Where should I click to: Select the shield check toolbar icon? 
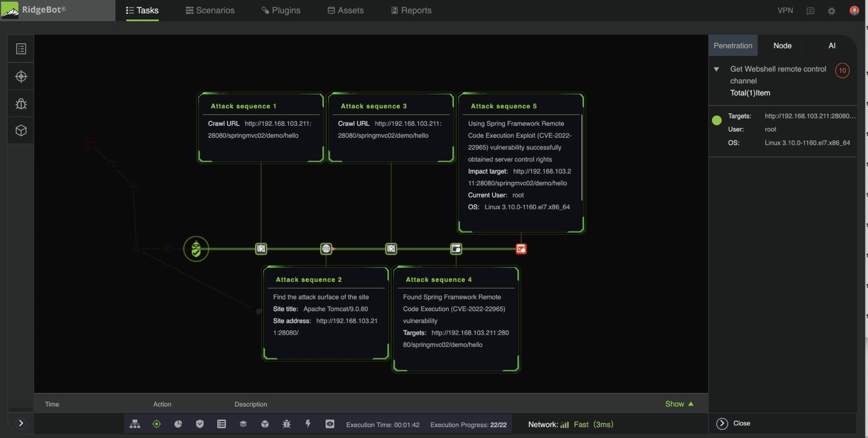coord(200,424)
